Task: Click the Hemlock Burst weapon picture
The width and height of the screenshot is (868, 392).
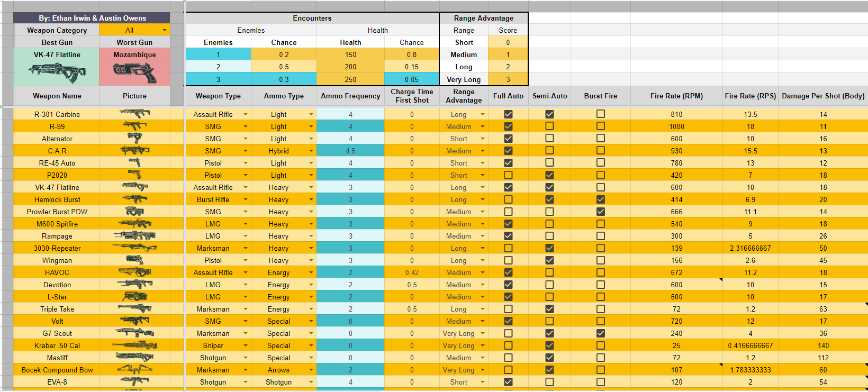Action: (134, 198)
